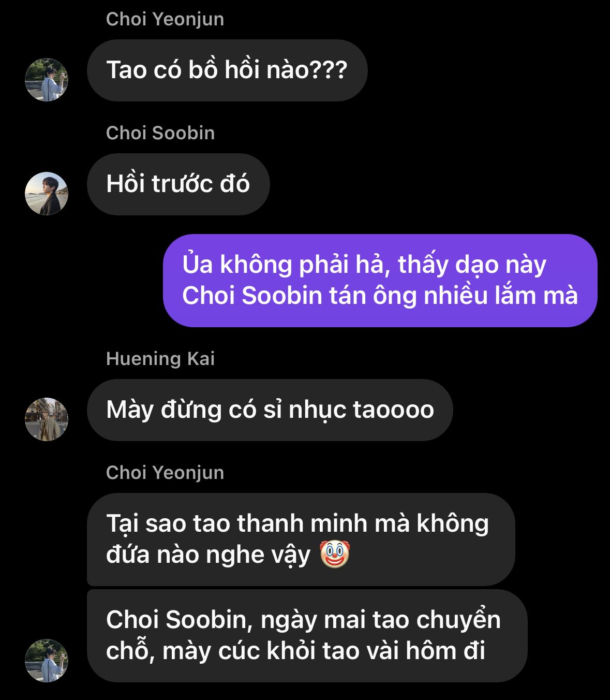Click the "Choi Soobin" sender name label

(160, 133)
